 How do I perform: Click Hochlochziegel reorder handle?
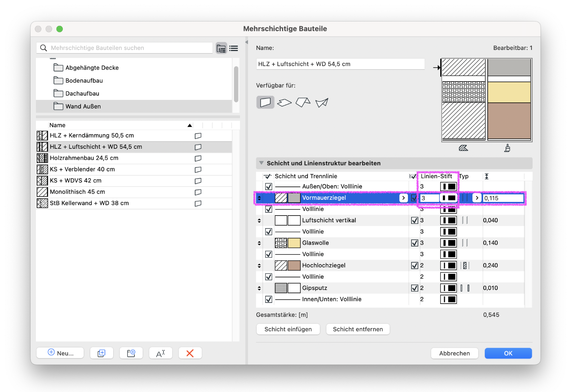click(259, 266)
